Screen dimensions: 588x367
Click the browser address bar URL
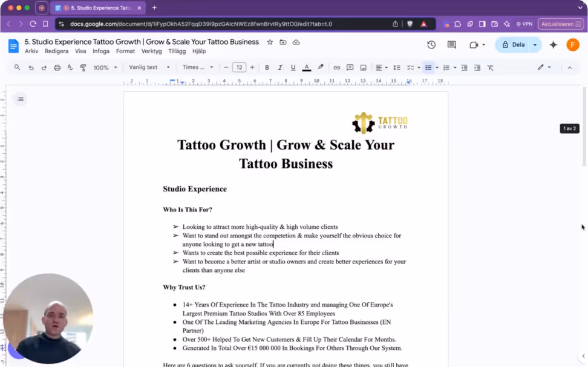pos(201,24)
